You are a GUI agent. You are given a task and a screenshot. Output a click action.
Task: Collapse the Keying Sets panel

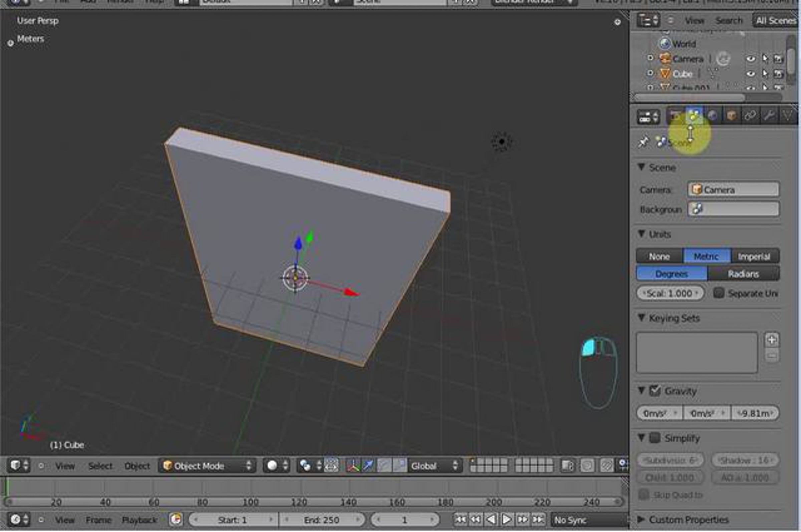tap(641, 318)
